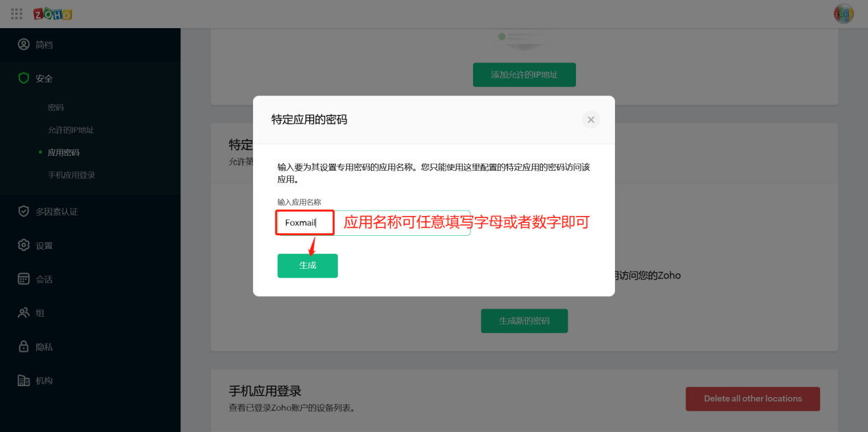Open the user avatar menu
Viewport: 868px width, 432px height.
coord(843,14)
